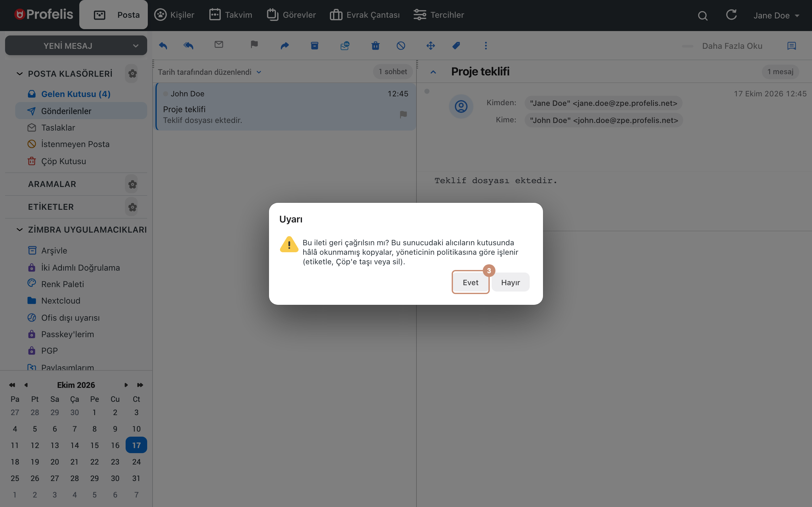
Task: Open the YENİ MESAJ dropdown arrow
Action: coord(135,46)
